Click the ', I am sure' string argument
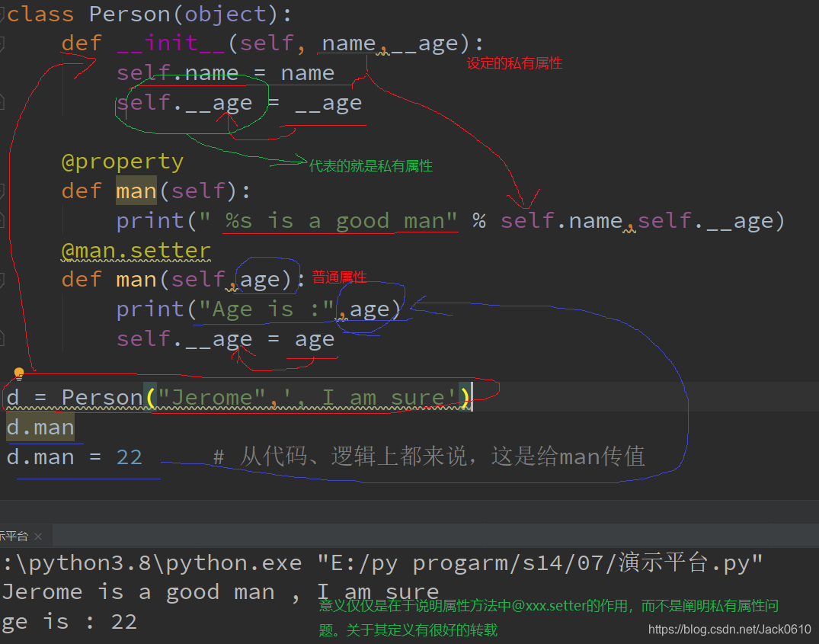Image resolution: width=819 pixels, height=644 pixels. pyautogui.click(x=370, y=398)
